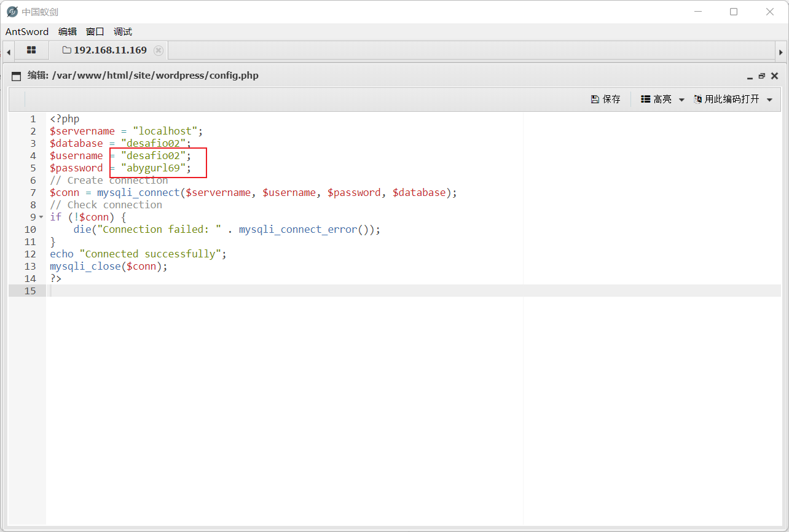
Task: Click the closing ?> tag line
Action: [56, 278]
